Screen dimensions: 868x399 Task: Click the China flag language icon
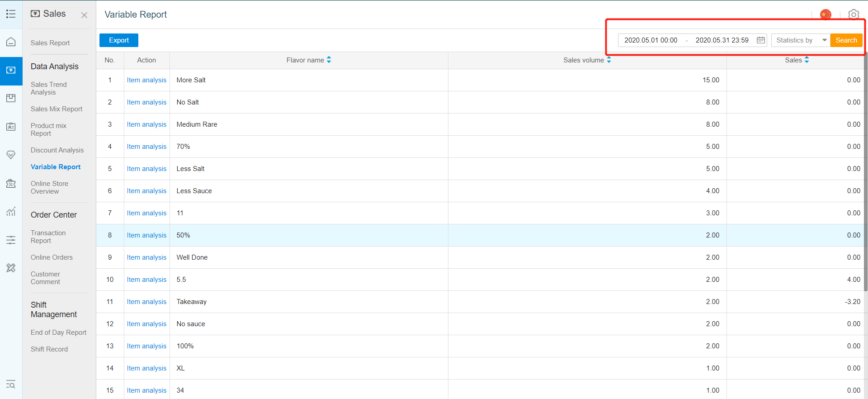(826, 14)
